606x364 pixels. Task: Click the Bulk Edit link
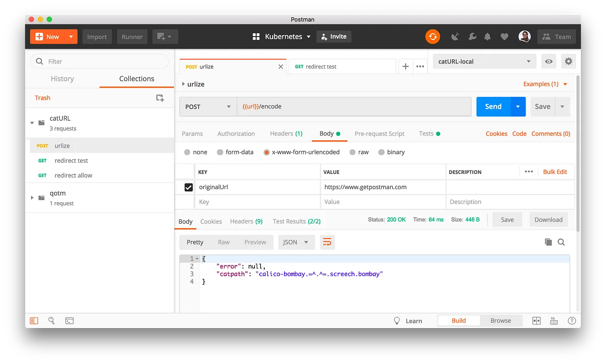coord(555,172)
